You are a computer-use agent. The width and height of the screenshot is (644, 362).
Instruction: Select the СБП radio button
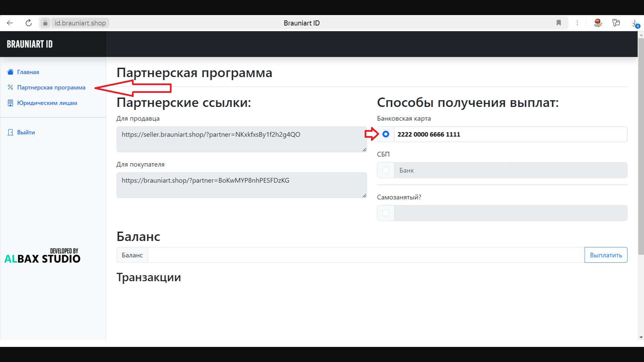(386, 170)
